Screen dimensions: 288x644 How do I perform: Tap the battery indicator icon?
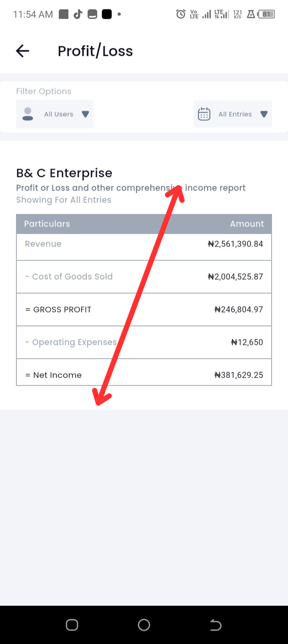coord(266,14)
